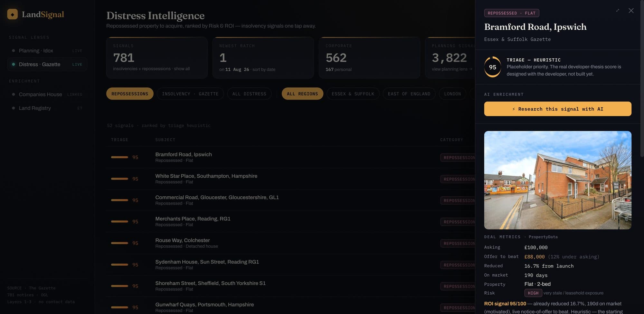
Task: Select the Distress · Gazette lens
Action: click(47, 64)
